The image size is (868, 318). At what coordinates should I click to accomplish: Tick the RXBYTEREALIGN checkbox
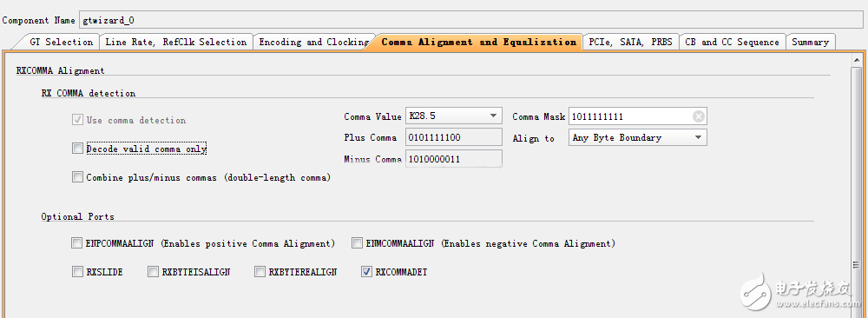(x=260, y=271)
